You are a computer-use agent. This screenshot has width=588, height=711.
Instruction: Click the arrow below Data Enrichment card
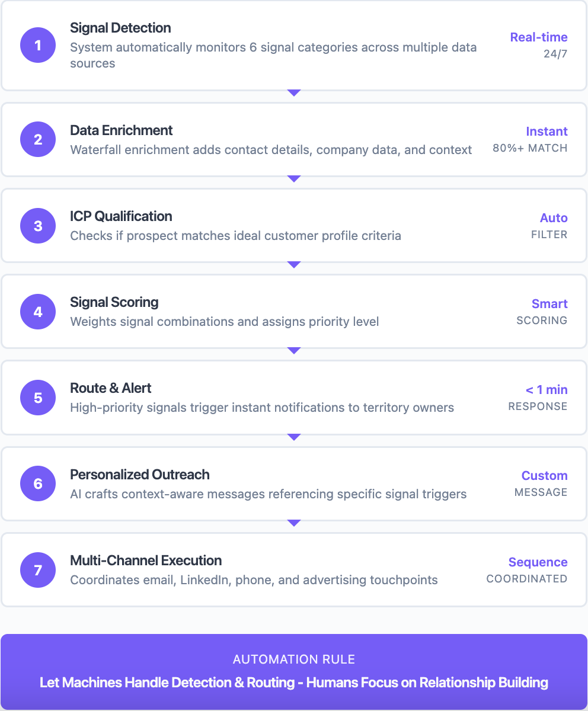click(x=294, y=179)
